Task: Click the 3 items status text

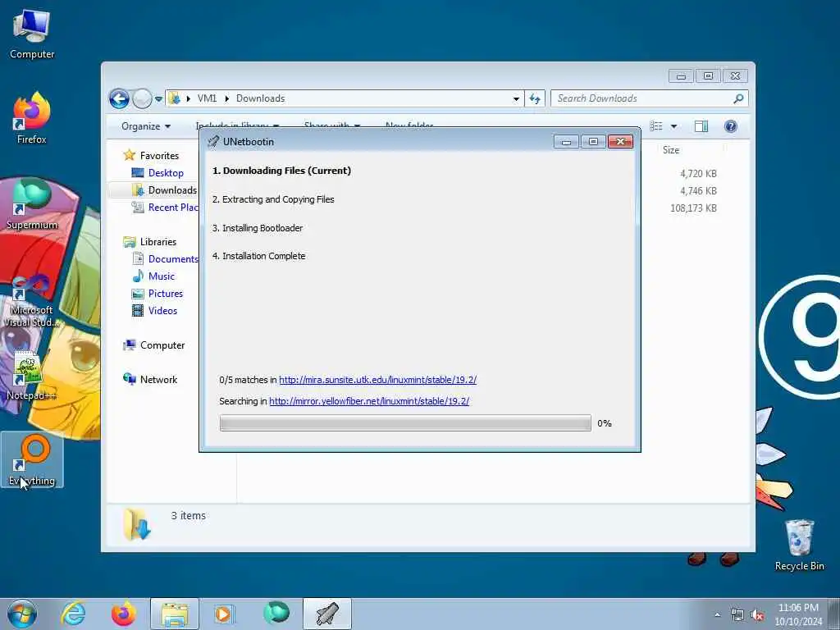Action: (189, 515)
